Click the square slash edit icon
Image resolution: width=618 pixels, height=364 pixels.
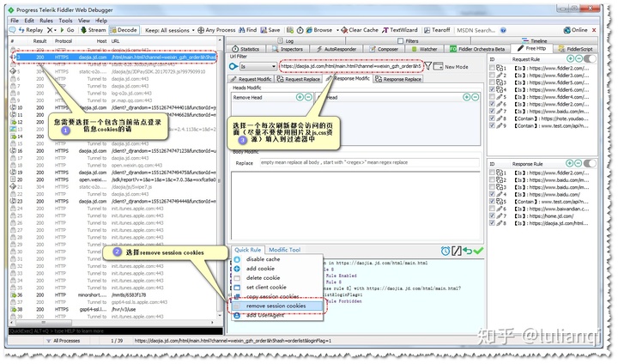click(457, 251)
